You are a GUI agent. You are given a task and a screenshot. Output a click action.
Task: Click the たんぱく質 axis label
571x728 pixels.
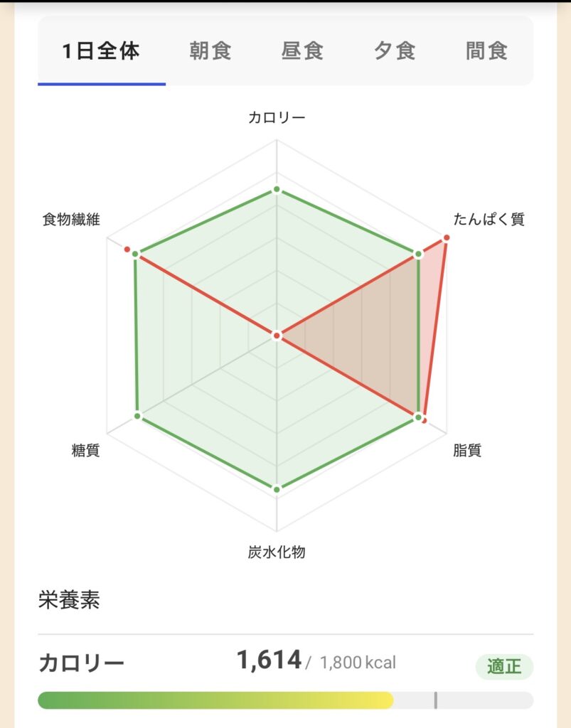(489, 220)
